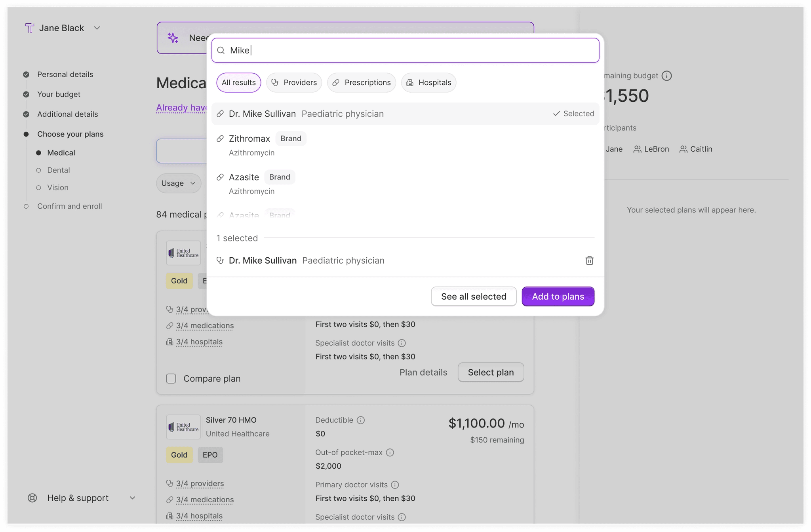The image size is (811, 532).
Task: Click the Help & support lifebuoy icon
Action: (x=32, y=498)
